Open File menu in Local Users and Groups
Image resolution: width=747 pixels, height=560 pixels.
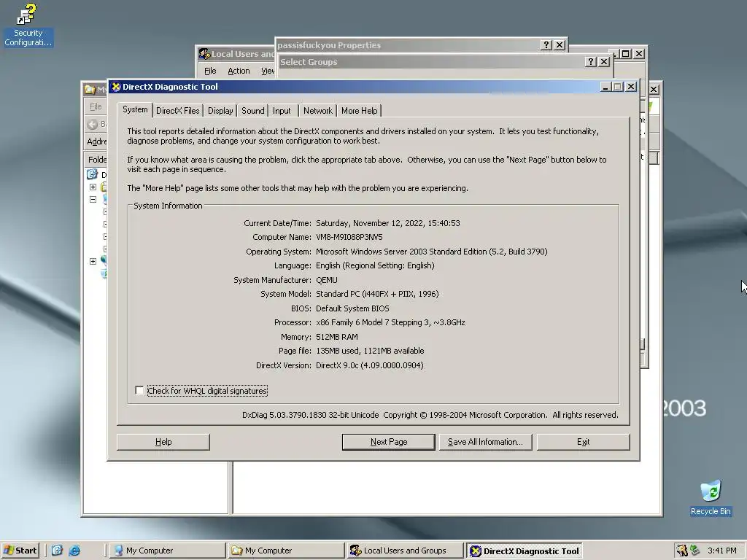[210, 71]
